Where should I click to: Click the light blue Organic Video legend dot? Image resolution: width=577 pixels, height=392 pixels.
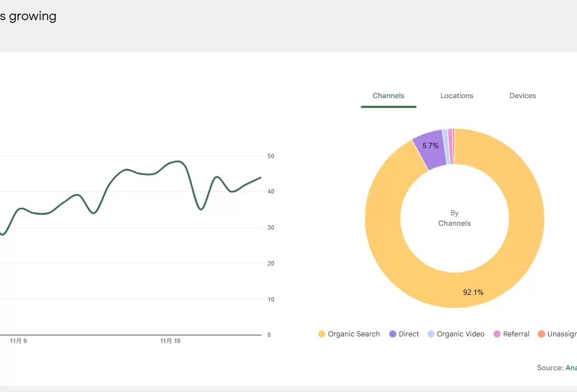[x=431, y=334]
